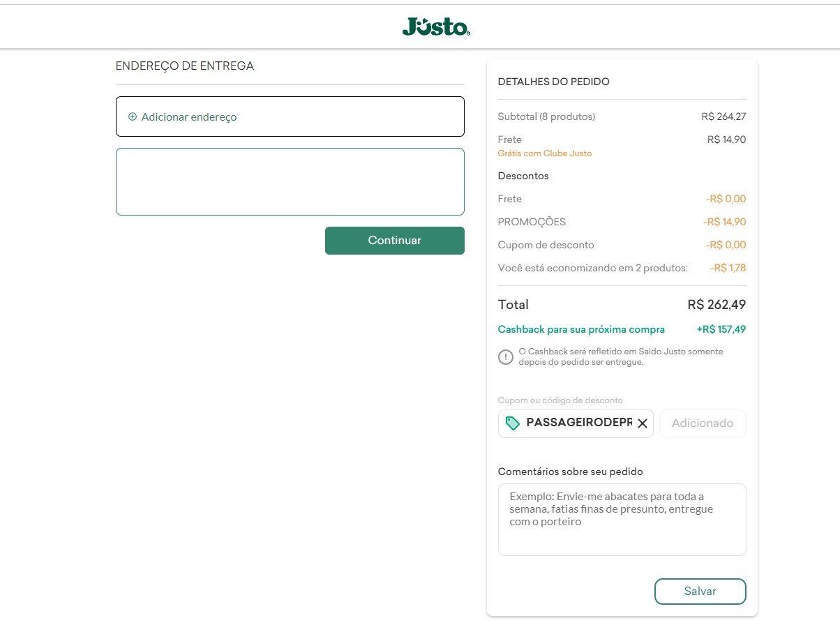Click the disabled Adicionado button
Screen dimensions: 840x625
coord(703,423)
